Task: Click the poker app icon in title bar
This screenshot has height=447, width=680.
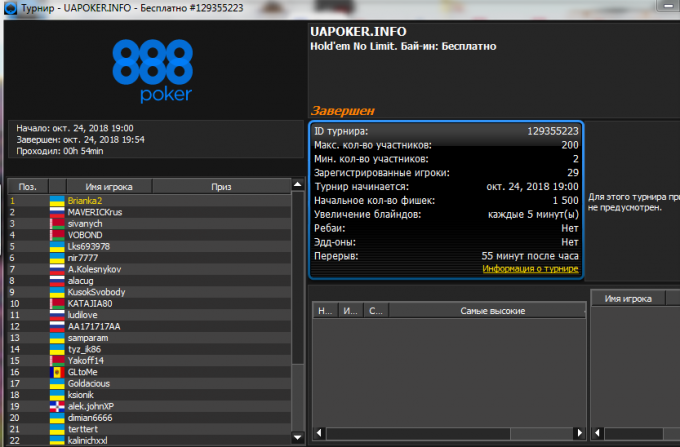Action: tap(10, 8)
